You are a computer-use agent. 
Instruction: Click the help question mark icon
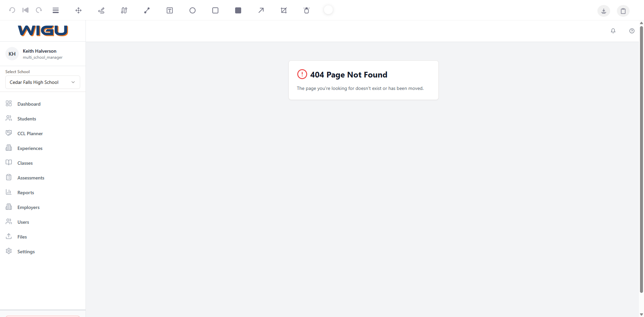[x=632, y=31]
